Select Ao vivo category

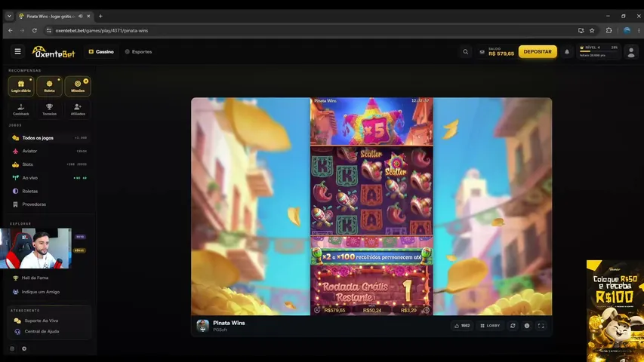coord(49,178)
